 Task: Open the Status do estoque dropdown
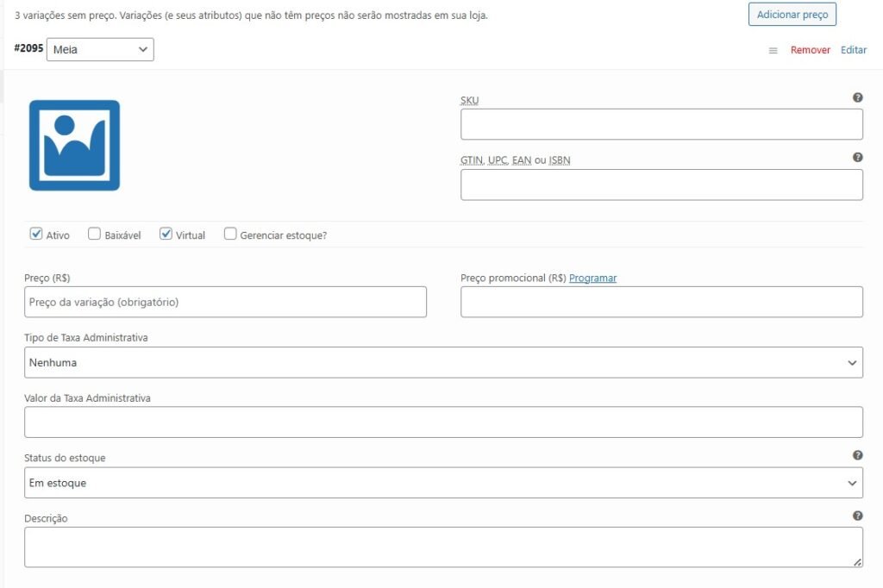[x=443, y=483]
